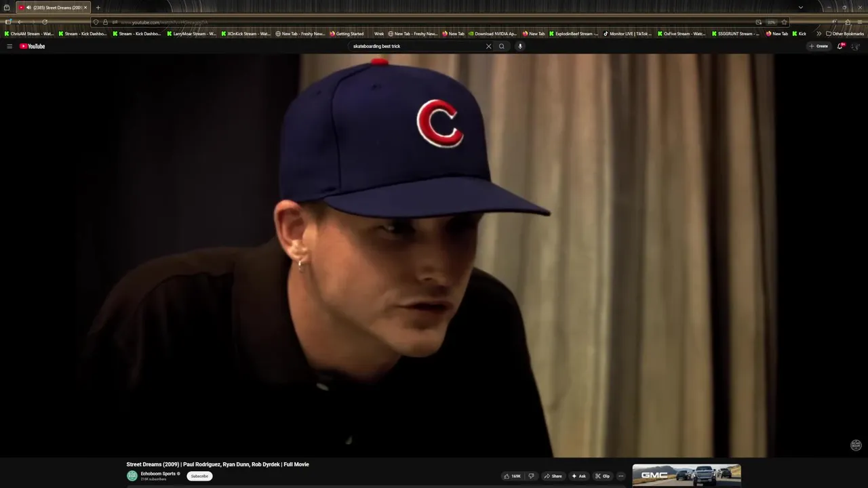This screenshot has width=868, height=488.
Task: Open XOnKick Stream bookmark
Action: (x=245, y=34)
